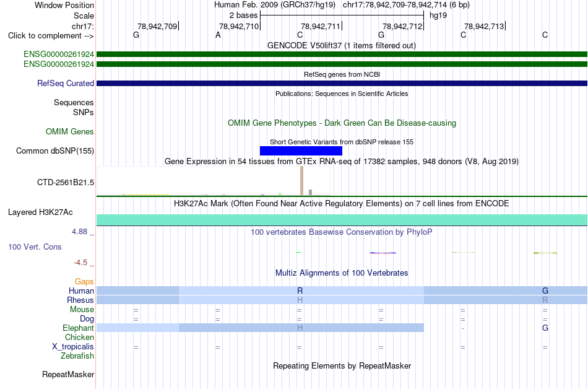The height and width of the screenshot is (389, 588).
Task: Click the Rhesus species row label
Action: (80, 300)
